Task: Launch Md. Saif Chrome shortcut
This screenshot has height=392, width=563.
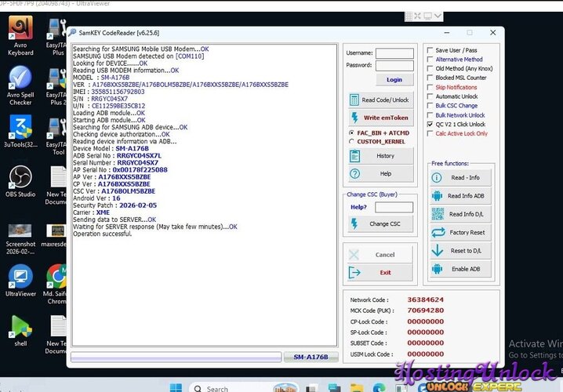Action: pos(56,285)
